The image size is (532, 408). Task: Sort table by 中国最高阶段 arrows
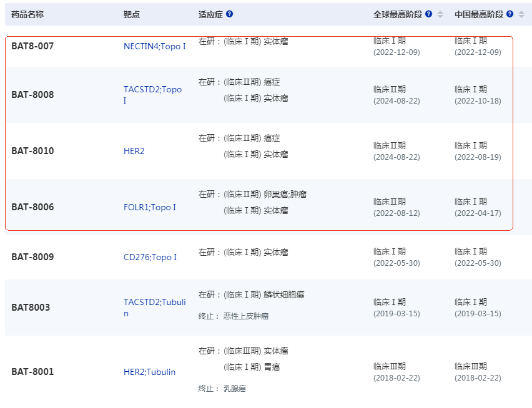pos(521,14)
